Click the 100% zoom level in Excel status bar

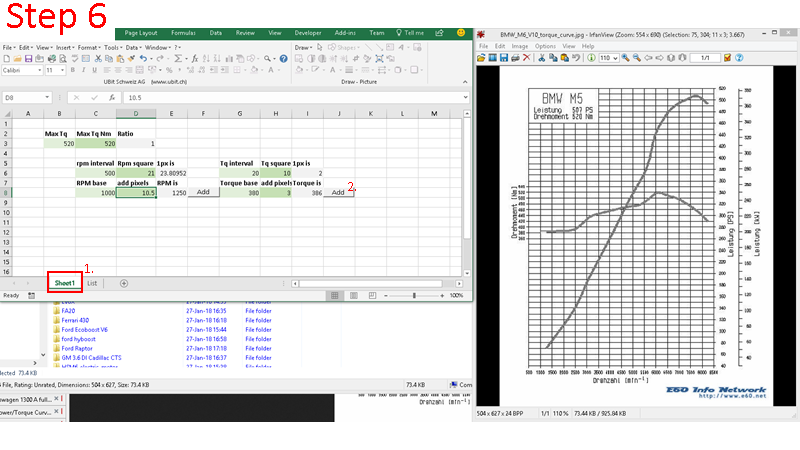pos(457,295)
